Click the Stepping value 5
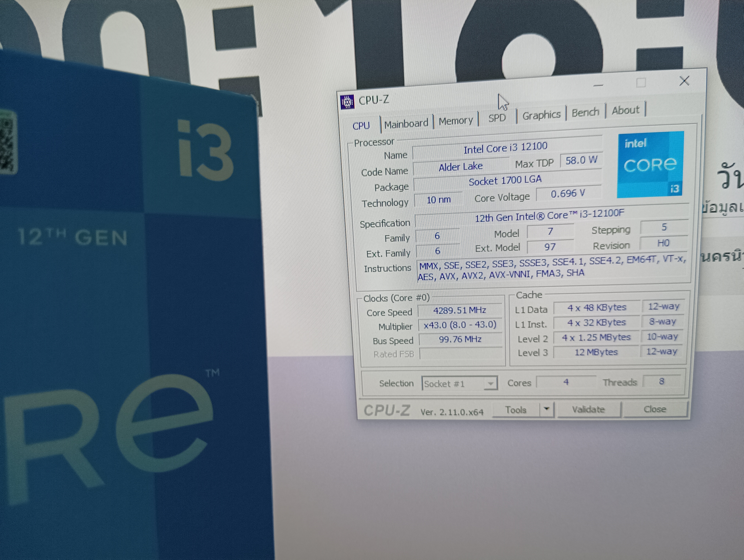The width and height of the screenshot is (744, 560). (x=664, y=227)
